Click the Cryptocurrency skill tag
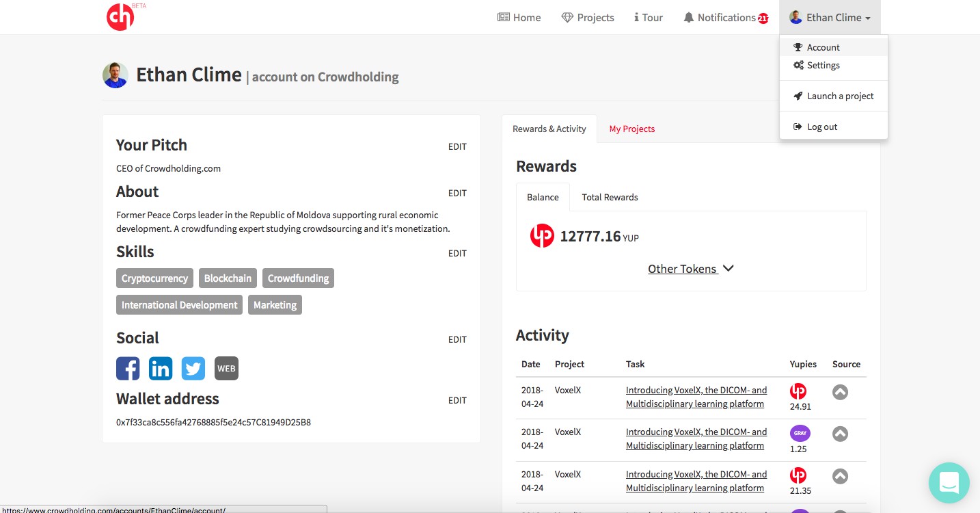Screen dimensions: 980x513 (x=154, y=278)
